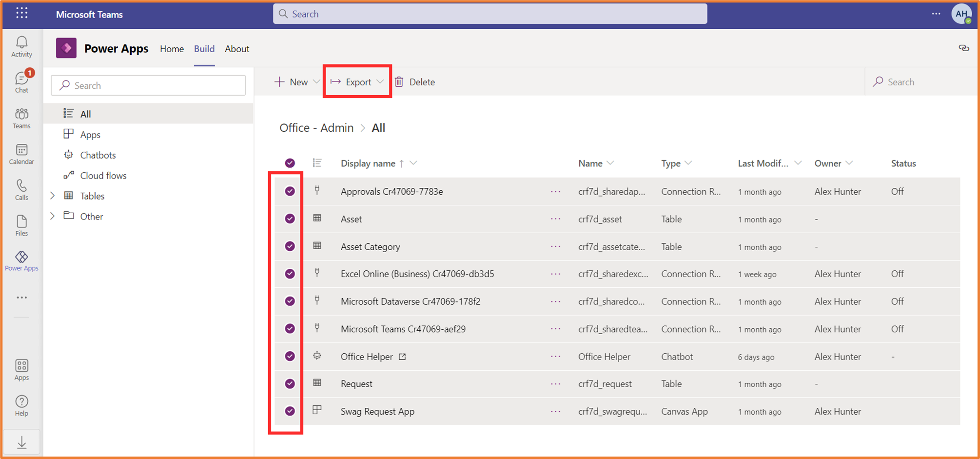The width and height of the screenshot is (980, 459).
Task: Select Cloud flows in the navigation
Action: 148,175
